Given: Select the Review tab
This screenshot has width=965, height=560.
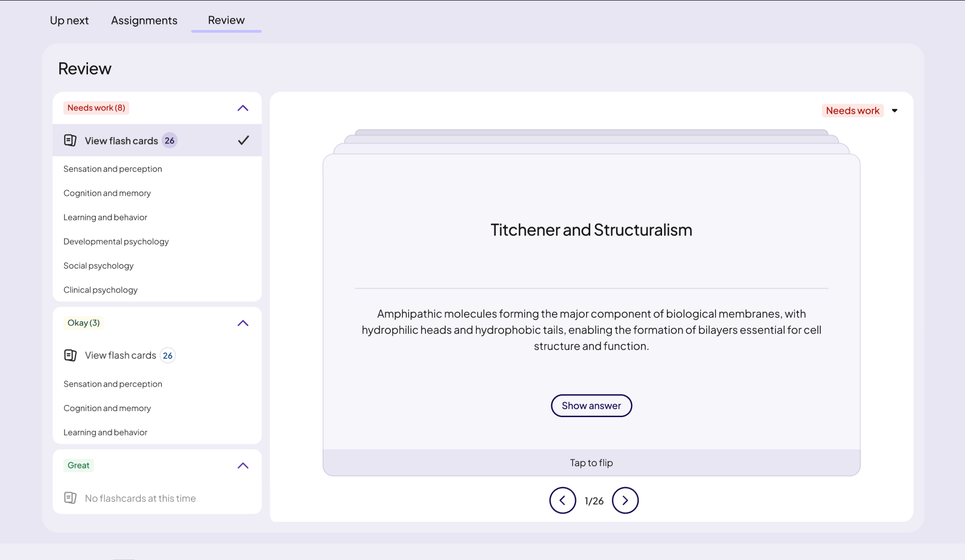Looking at the screenshot, I should pos(226,20).
